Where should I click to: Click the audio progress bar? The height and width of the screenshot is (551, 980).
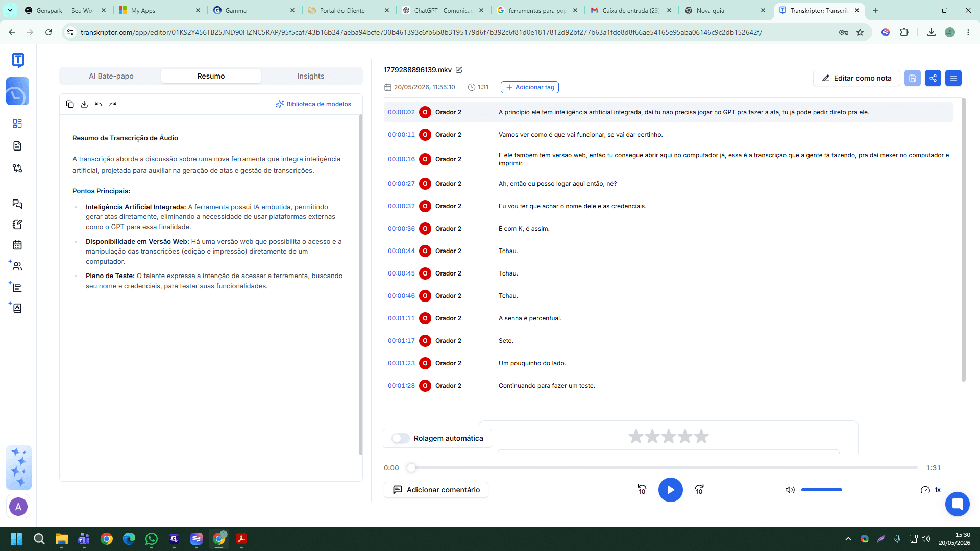(664, 468)
